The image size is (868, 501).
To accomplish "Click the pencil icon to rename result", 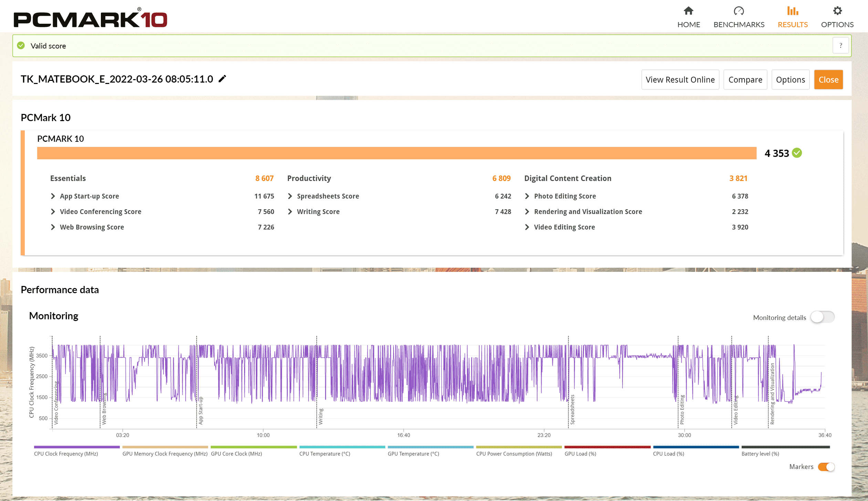I will point(222,79).
